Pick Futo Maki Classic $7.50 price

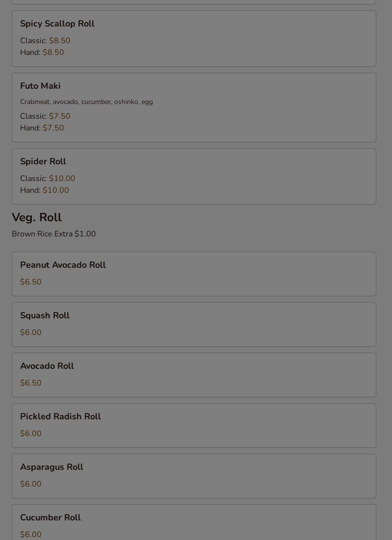[x=59, y=116]
